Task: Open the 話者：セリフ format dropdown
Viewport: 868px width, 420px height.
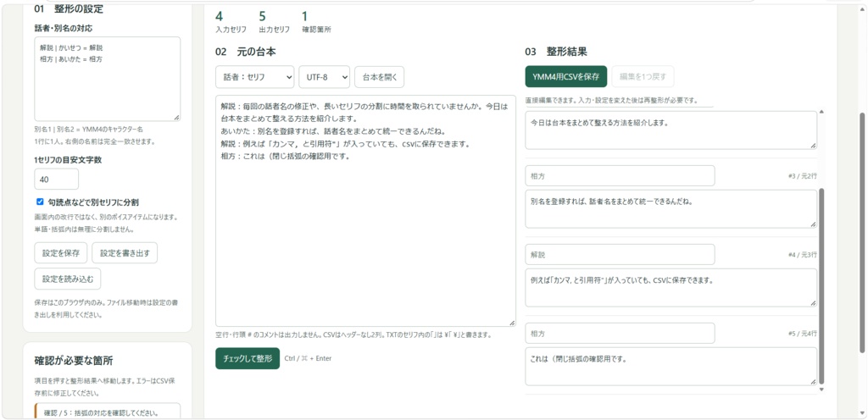Action: (x=254, y=77)
